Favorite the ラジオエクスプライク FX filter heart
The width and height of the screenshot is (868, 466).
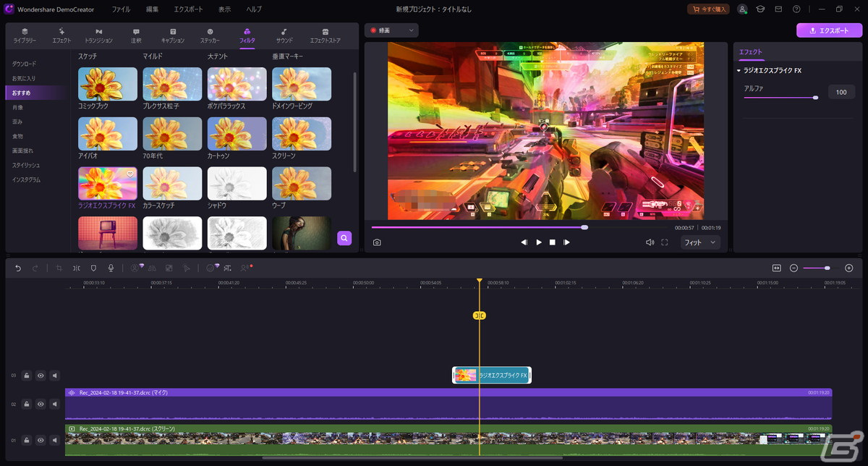pos(130,174)
